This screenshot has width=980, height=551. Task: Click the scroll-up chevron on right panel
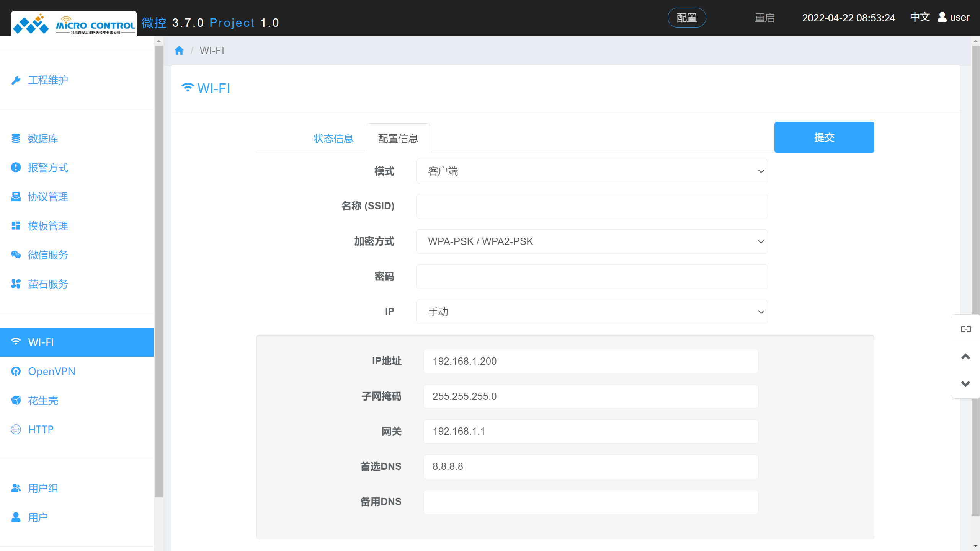point(965,357)
